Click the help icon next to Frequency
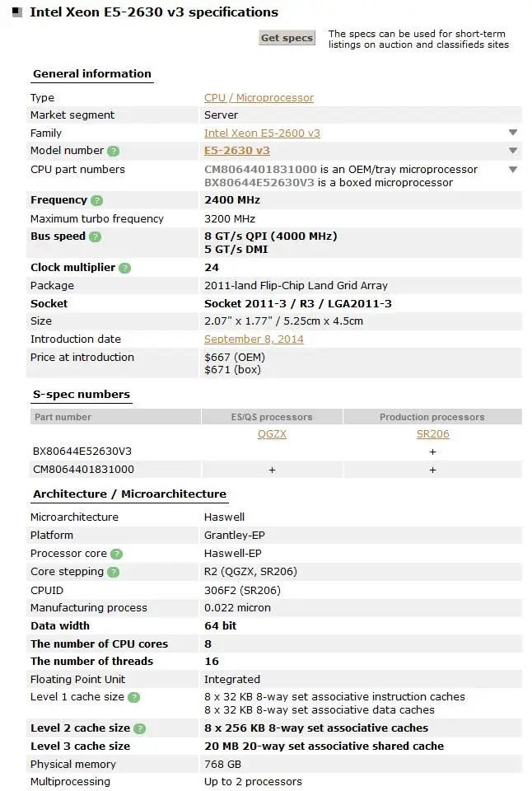The height and width of the screenshot is (791, 532). (x=96, y=200)
